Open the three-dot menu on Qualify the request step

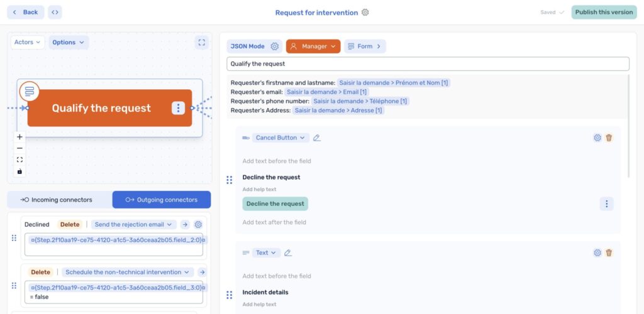179,108
